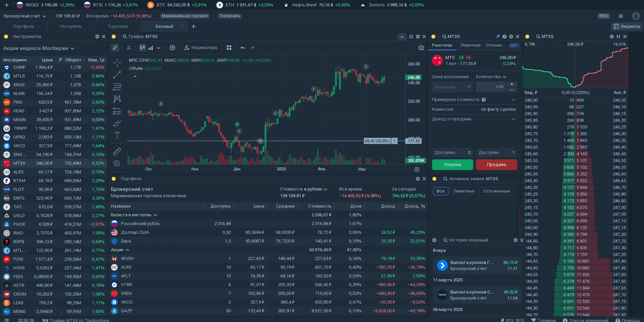Collapse the Акции portfolio group
Image resolution: width=644 pixels, height=322 pixels.
pyautogui.click(x=120, y=250)
